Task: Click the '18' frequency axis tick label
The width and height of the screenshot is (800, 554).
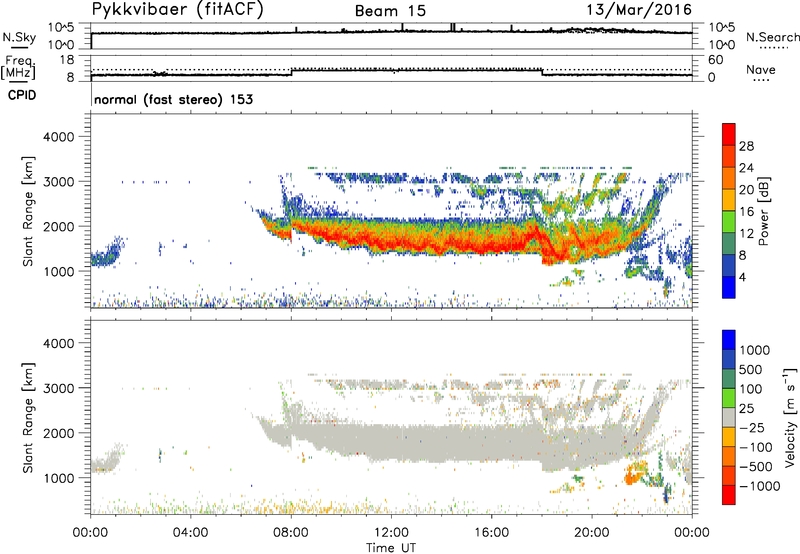Action: [66, 60]
